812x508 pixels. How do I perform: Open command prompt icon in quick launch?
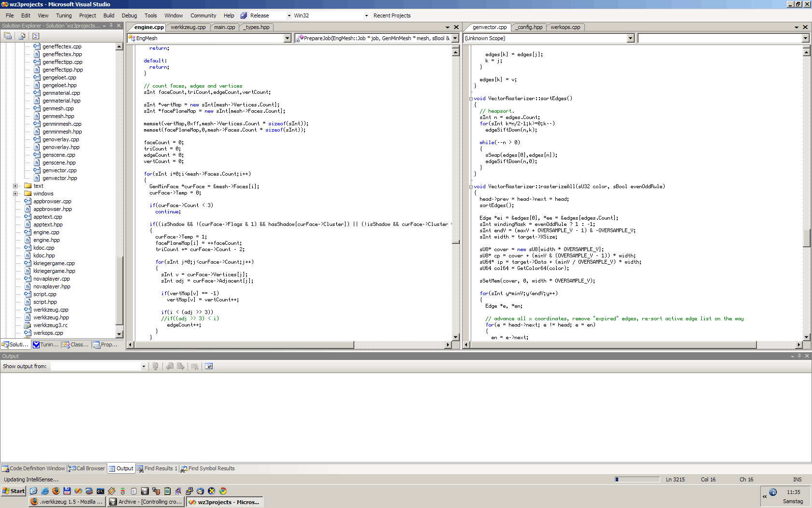pos(101,491)
